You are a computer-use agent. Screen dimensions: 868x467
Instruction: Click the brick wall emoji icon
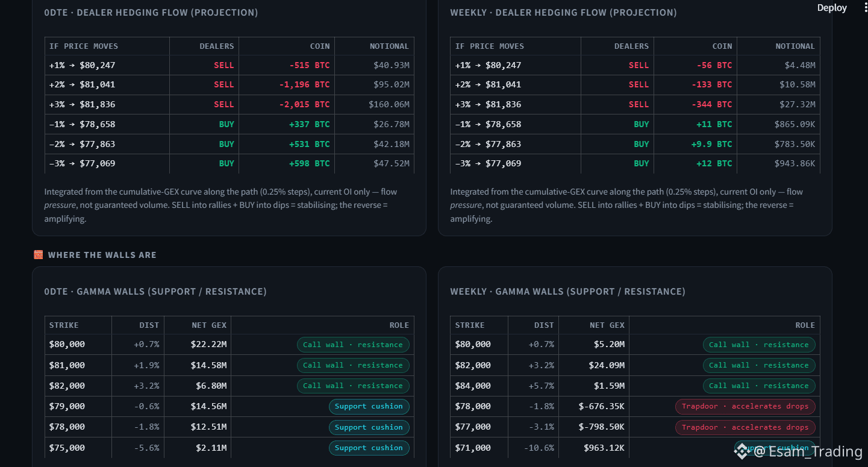click(39, 255)
